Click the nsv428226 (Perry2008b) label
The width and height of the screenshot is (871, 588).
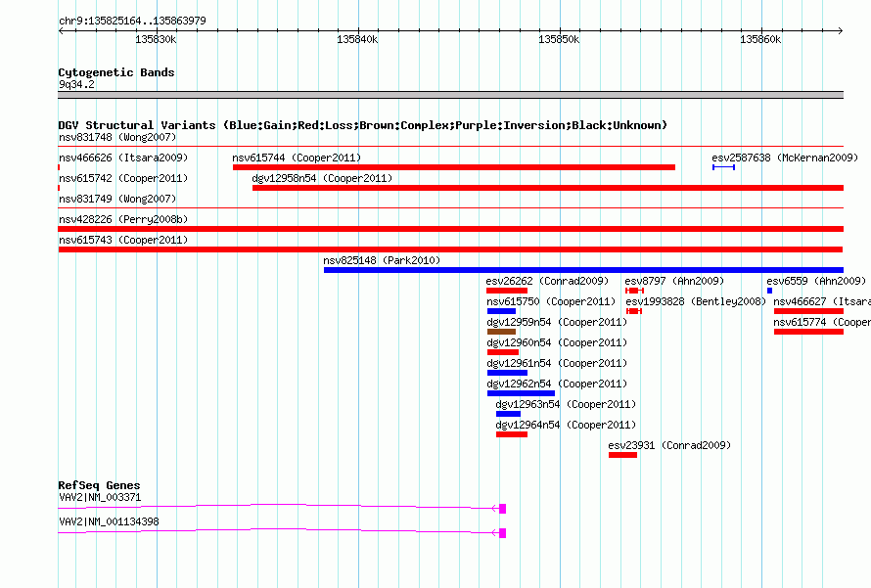pos(123,219)
